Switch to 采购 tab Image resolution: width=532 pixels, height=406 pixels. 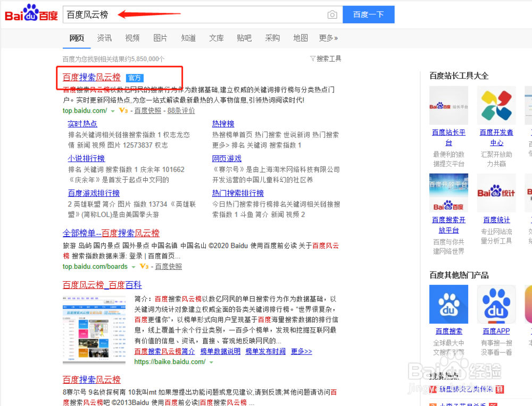(272, 38)
